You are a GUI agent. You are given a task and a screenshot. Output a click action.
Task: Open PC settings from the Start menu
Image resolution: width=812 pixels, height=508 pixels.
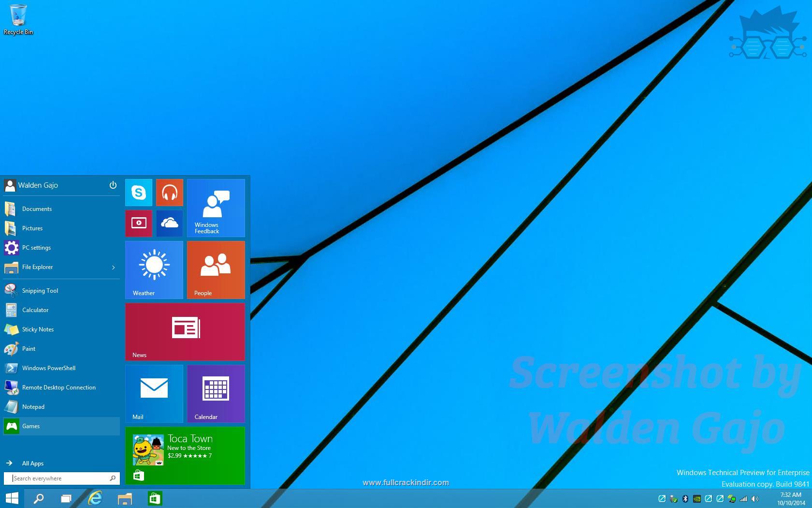point(61,248)
